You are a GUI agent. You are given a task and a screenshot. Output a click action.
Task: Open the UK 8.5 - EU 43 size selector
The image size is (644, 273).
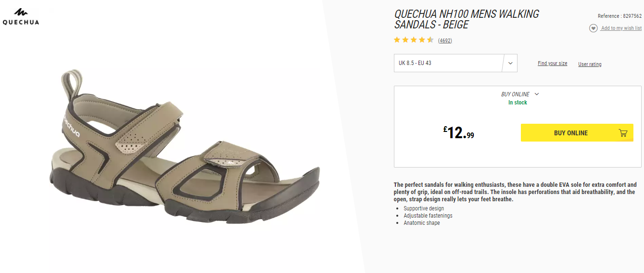[455, 63]
